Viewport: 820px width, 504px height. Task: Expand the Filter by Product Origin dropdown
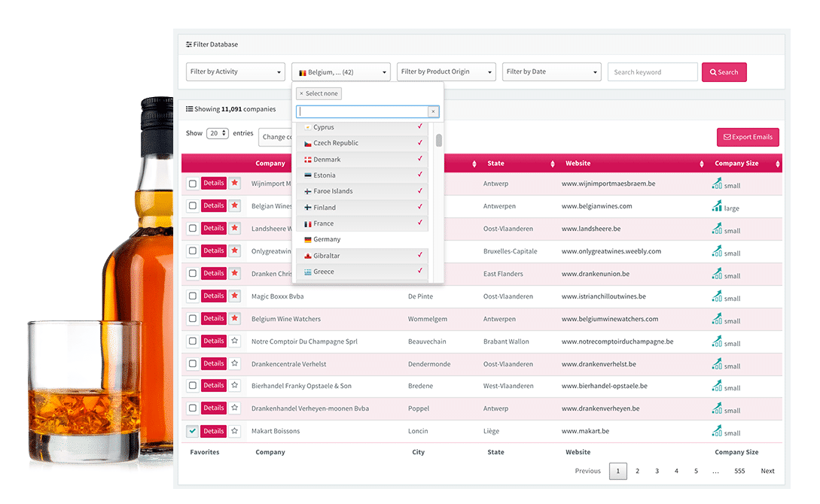coord(446,72)
